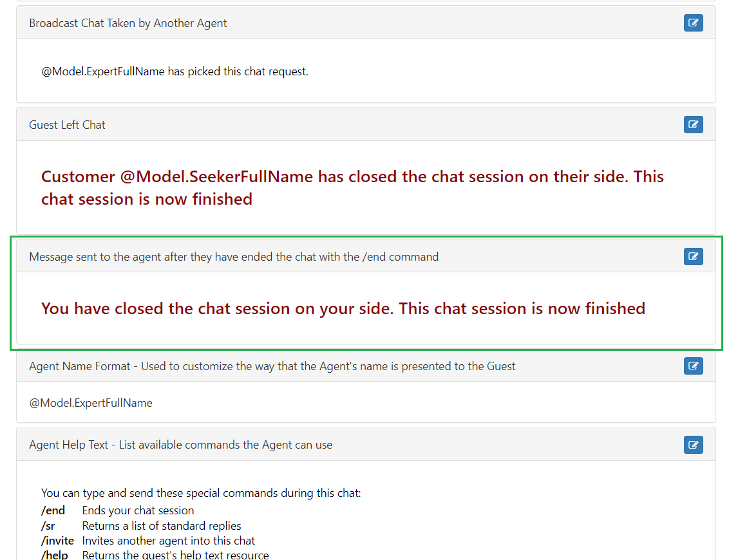Click the /end command in the help list
This screenshot has width=729, height=560.
[53, 510]
